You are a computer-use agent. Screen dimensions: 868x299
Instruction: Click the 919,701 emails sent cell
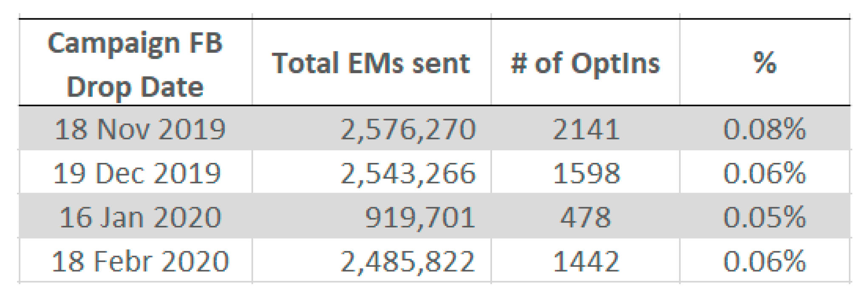[x=420, y=217]
